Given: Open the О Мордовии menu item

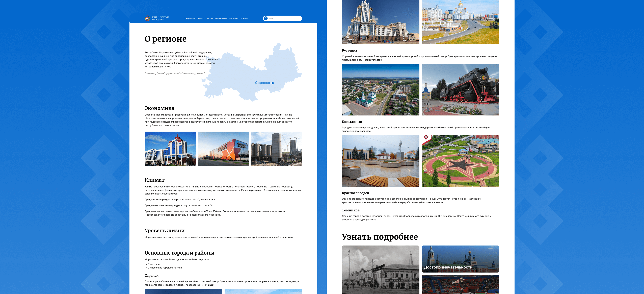Looking at the screenshot, I should 189,18.
